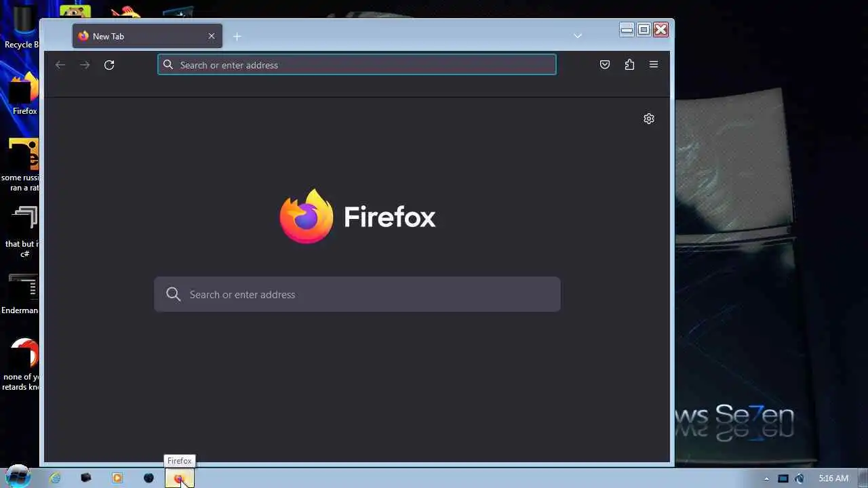868x488 pixels.
Task: Open the media player taskbar icon
Action: click(117, 478)
